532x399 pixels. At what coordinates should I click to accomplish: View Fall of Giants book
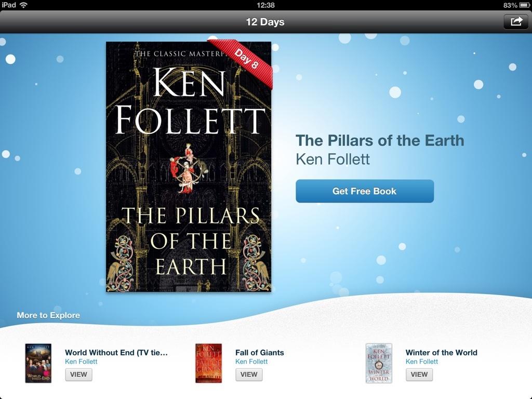point(249,375)
